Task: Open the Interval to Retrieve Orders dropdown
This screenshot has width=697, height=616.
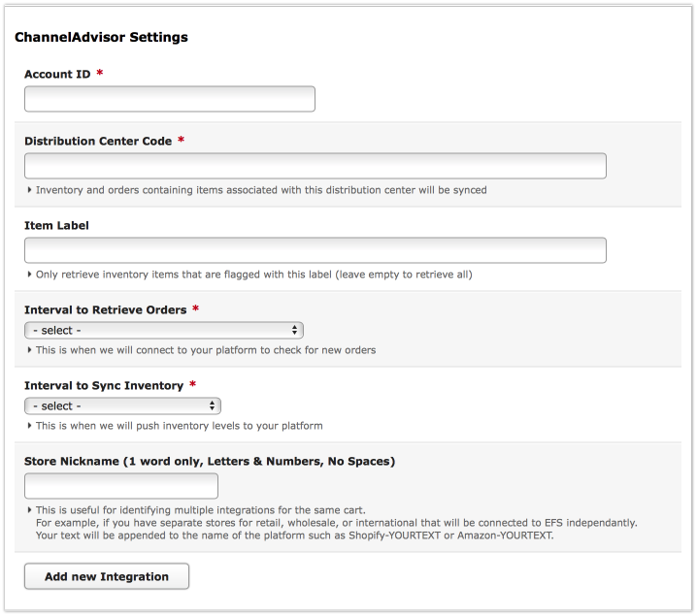Action: click(164, 331)
